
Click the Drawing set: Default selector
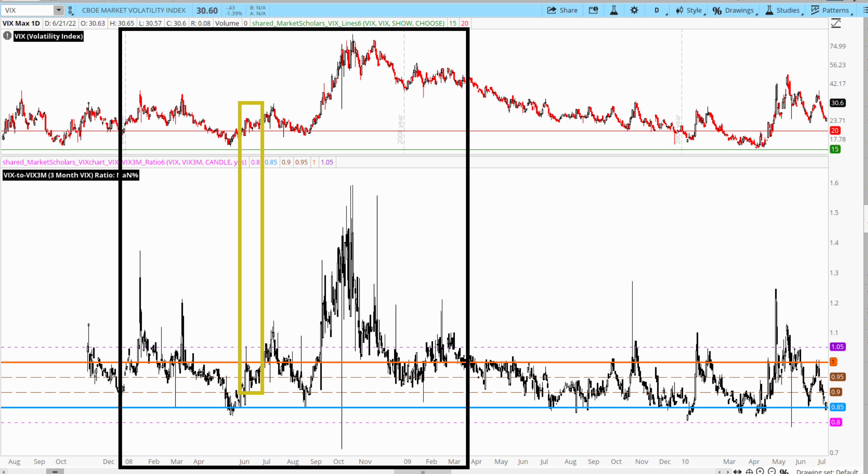828,471
